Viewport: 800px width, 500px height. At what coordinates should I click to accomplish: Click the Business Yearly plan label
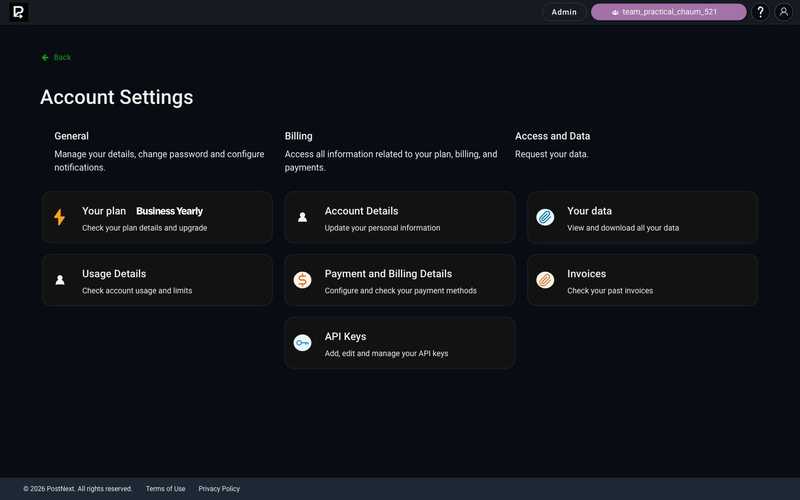[x=169, y=211]
